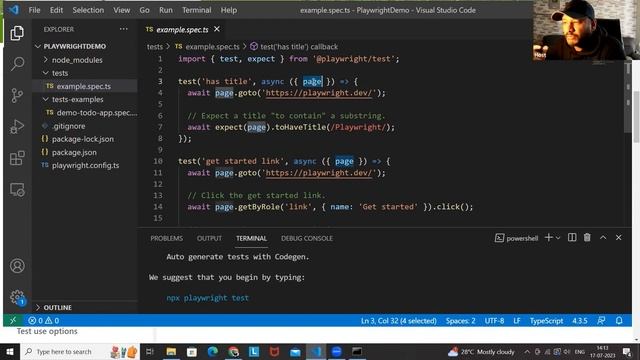Close the terminal panel
This screenshot has height=360, width=640.
click(618, 238)
